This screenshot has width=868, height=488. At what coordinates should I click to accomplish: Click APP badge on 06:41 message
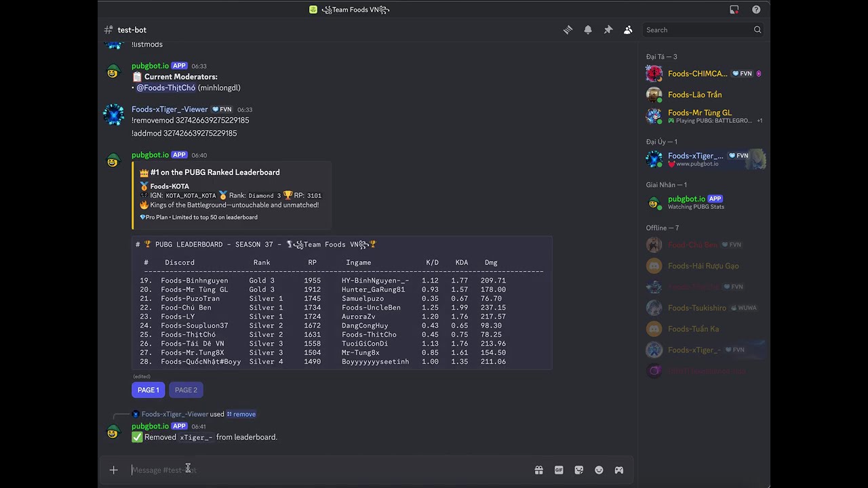pos(179,426)
